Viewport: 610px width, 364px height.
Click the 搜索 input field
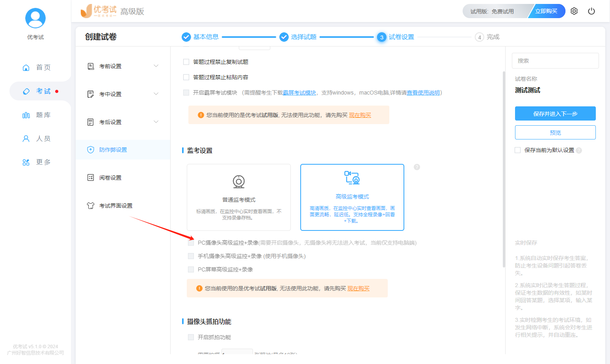[555, 61]
